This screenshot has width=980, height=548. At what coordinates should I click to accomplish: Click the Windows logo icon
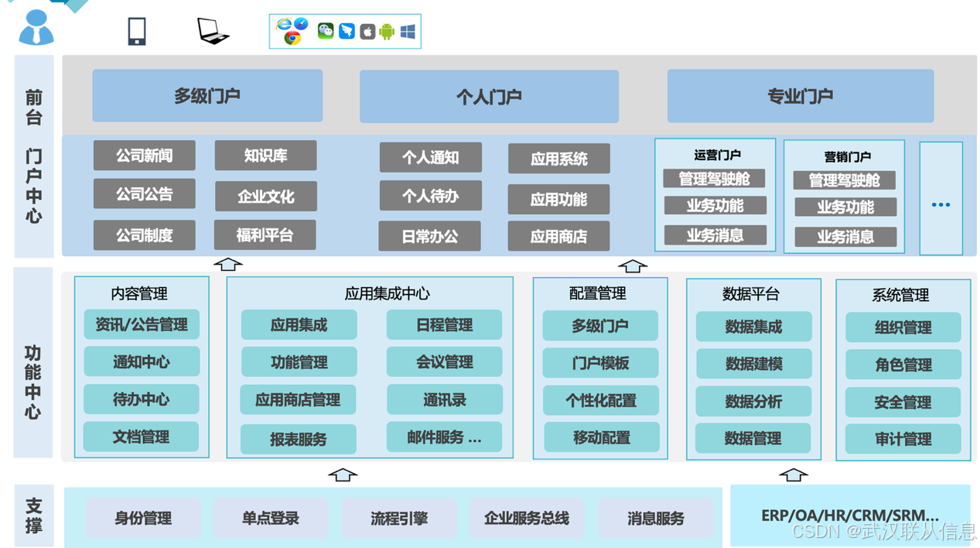coord(408,31)
